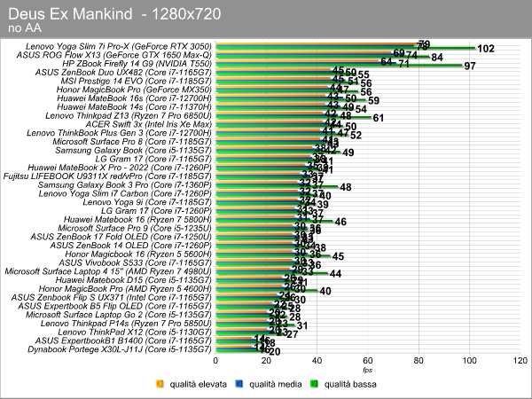532x399 pixels.
Task: Select Honor MagicBook Pro (AMD Ryzen 5 4600H) label
Action: coord(125,289)
